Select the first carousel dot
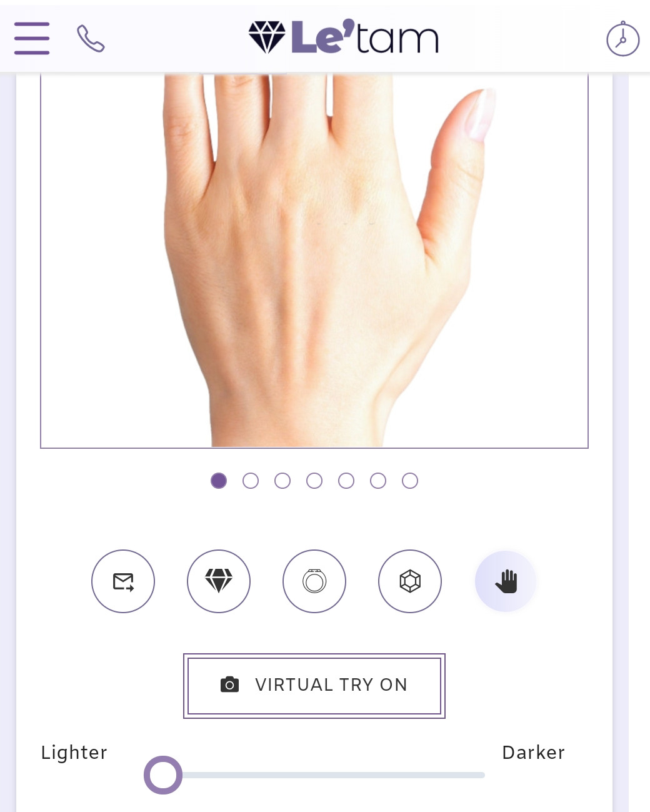650x812 pixels. tap(219, 481)
